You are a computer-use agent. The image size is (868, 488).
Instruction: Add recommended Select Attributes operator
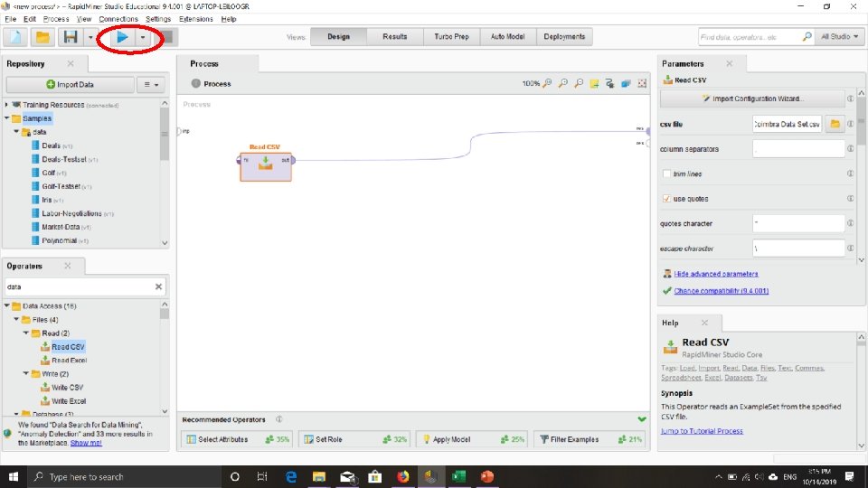[x=238, y=439]
